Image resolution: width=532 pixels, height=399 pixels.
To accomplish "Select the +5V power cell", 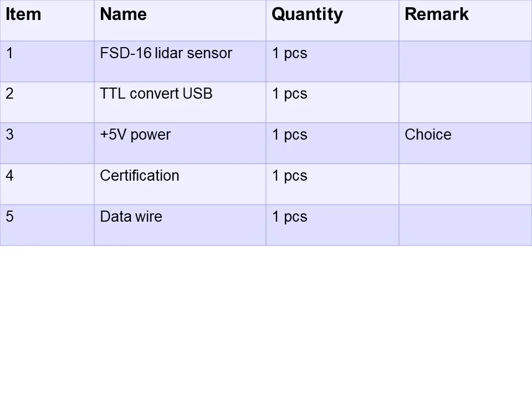I will pos(180,143).
